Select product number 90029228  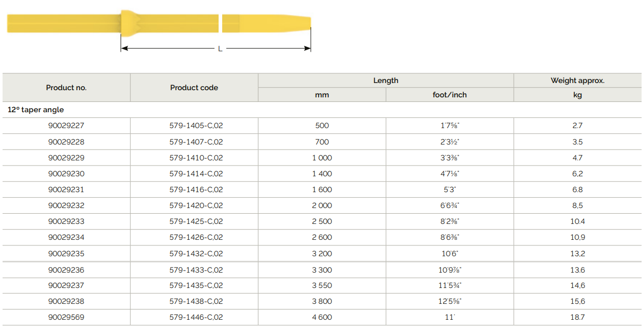click(66, 142)
